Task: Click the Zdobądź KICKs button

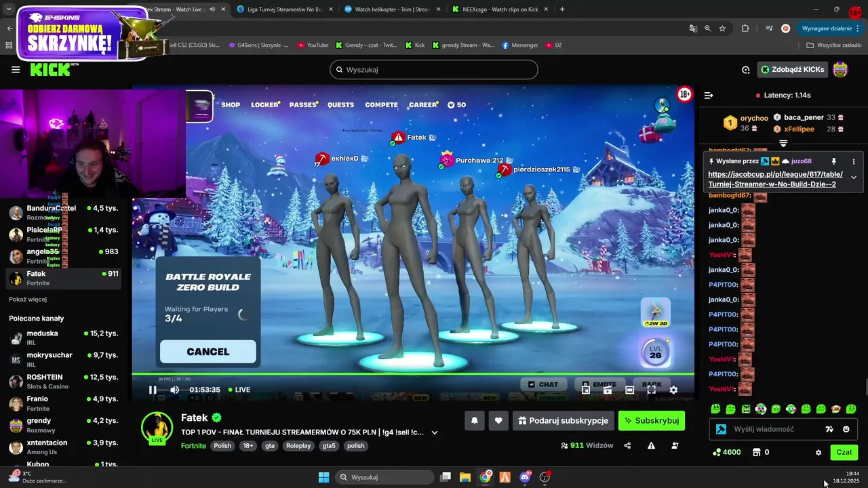Action: pyautogui.click(x=792, y=70)
